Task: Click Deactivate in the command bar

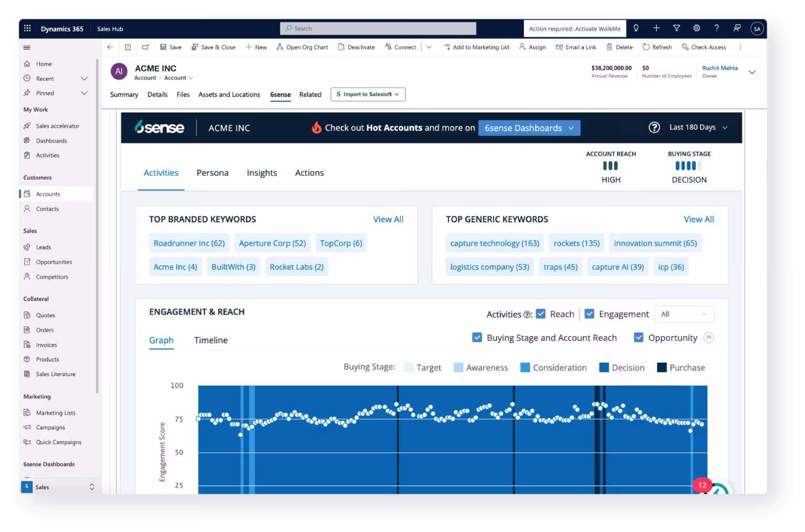Action: pyautogui.click(x=356, y=47)
